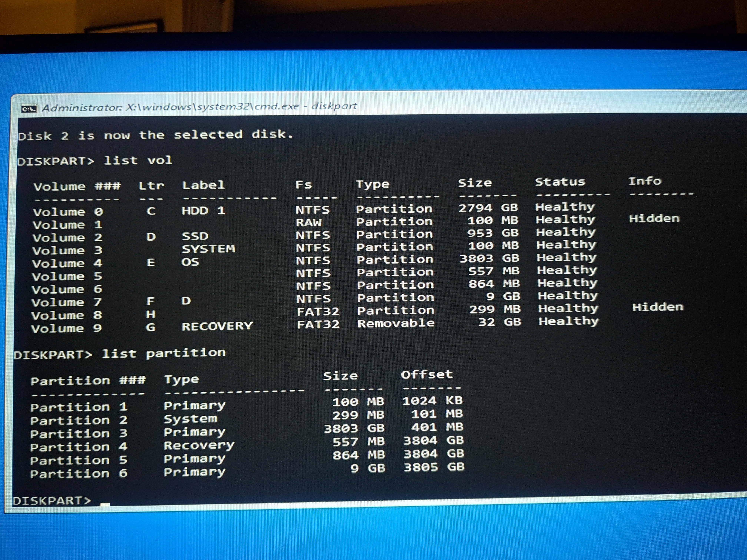Viewport: 747px width, 560px height.
Task: Click the 'Partition 1' row label
Action: tap(79, 407)
